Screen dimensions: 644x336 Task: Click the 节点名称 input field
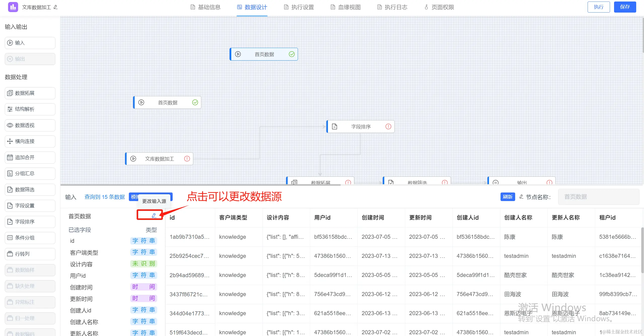[x=598, y=197]
